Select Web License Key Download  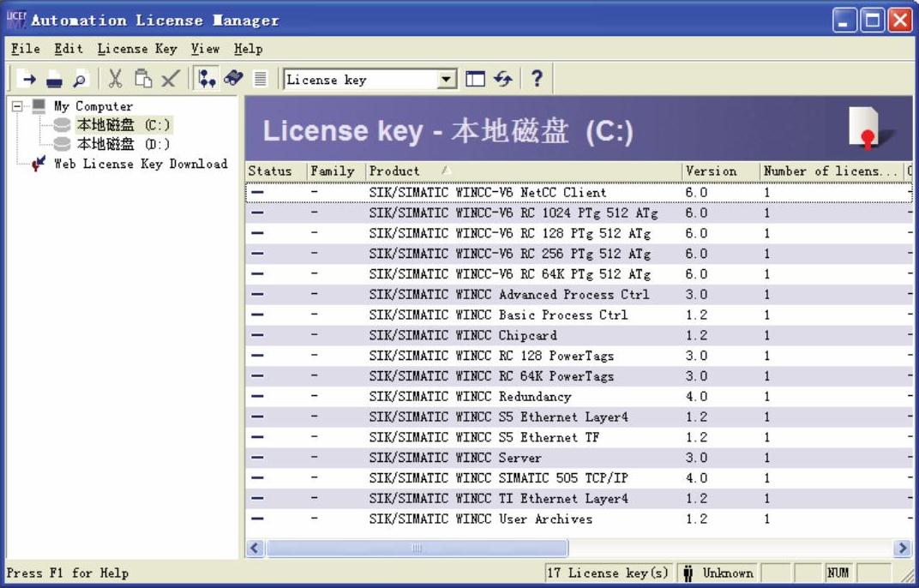[x=141, y=164]
